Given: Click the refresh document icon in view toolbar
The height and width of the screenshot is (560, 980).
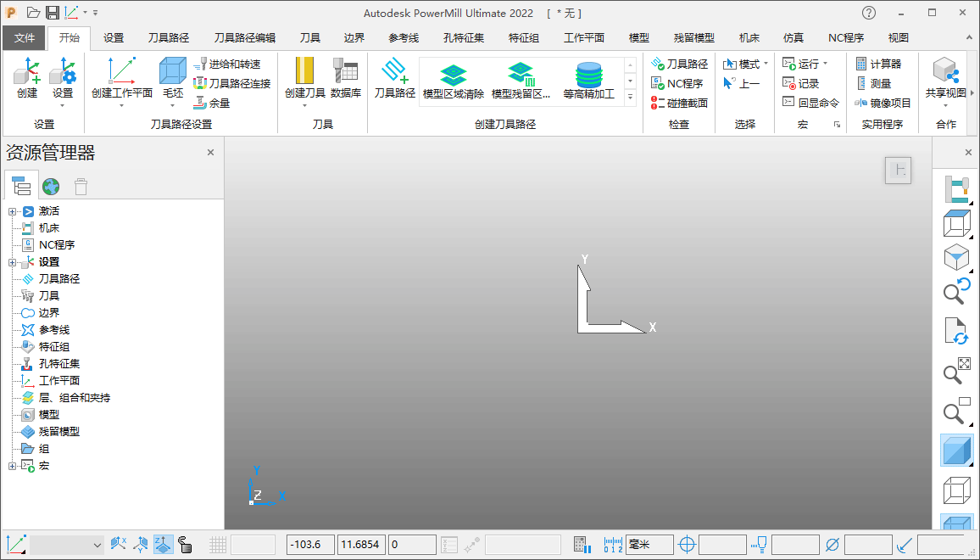Looking at the screenshot, I should (x=956, y=331).
